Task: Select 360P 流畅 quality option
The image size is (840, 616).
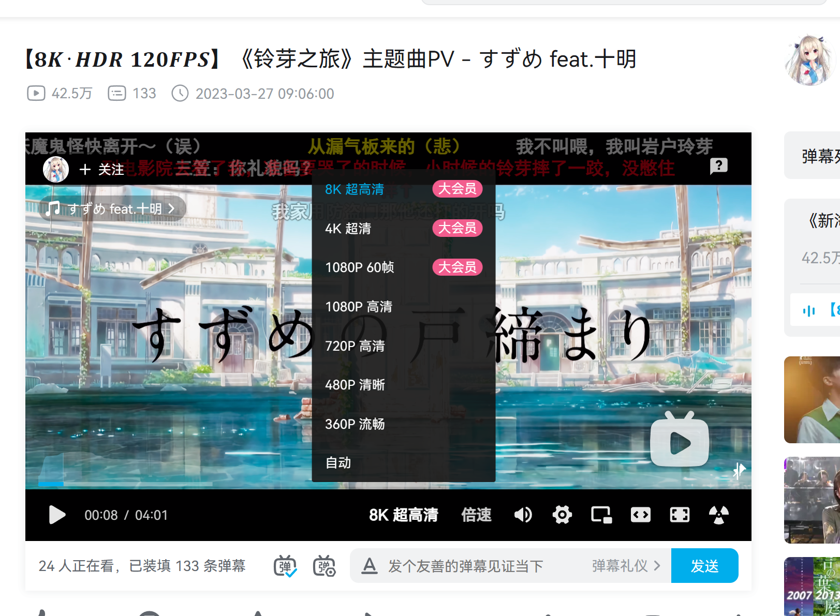Action: pyautogui.click(x=404, y=424)
